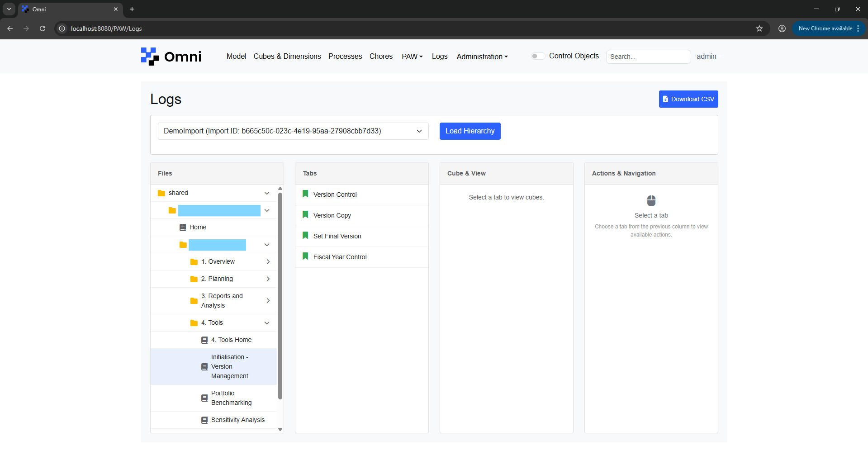The width and height of the screenshot is (868, 465).
Task: Select the Fiscal Year Control tab entry
Action: click(x=362, y=257)
